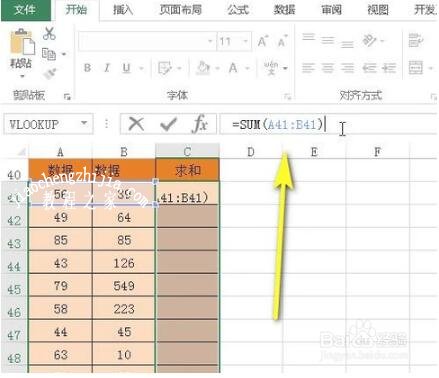Open the Borders dropdown arrow

click(x=179, y=69)
